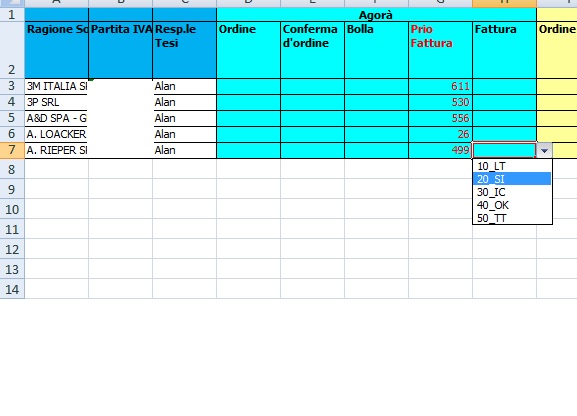This screenshot has height=416, width=577.
Task: Click the priority value 556
Action: pyautogui.click(x=440, y=118)
